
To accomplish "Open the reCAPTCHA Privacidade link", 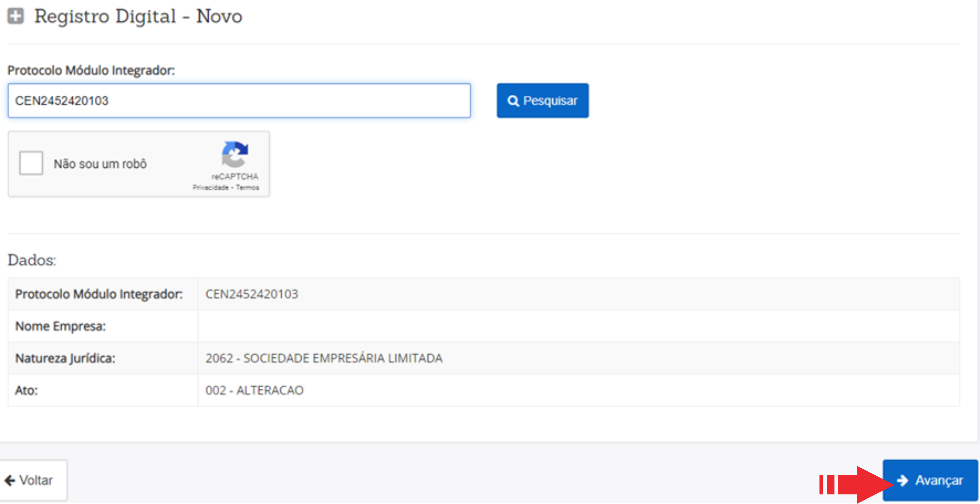I will (x=210, y=187).
